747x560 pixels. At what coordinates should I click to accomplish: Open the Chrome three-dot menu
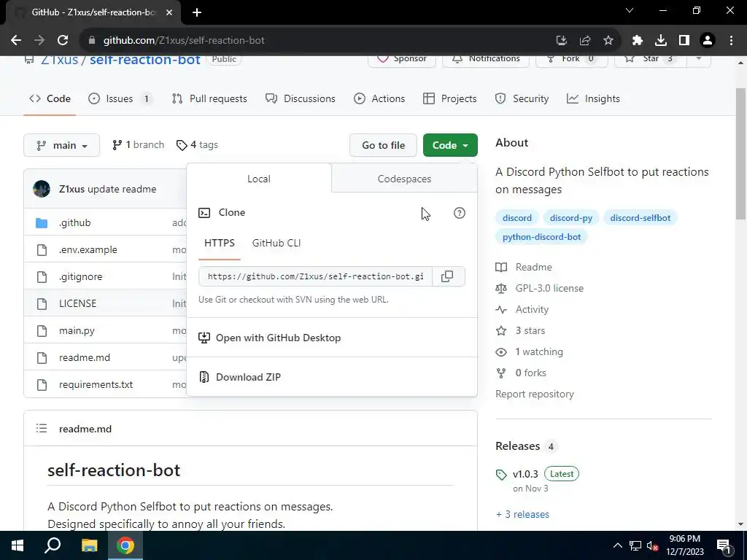click(731, 41)
